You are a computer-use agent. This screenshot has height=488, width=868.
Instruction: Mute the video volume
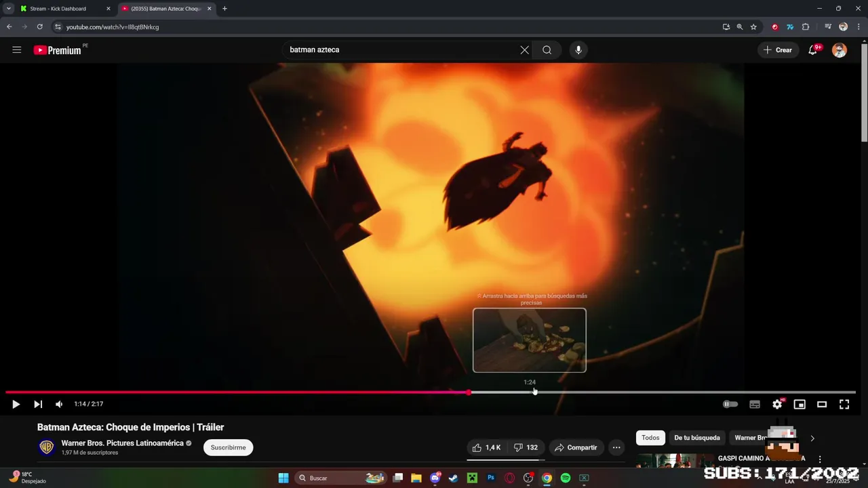click(59, 405)
